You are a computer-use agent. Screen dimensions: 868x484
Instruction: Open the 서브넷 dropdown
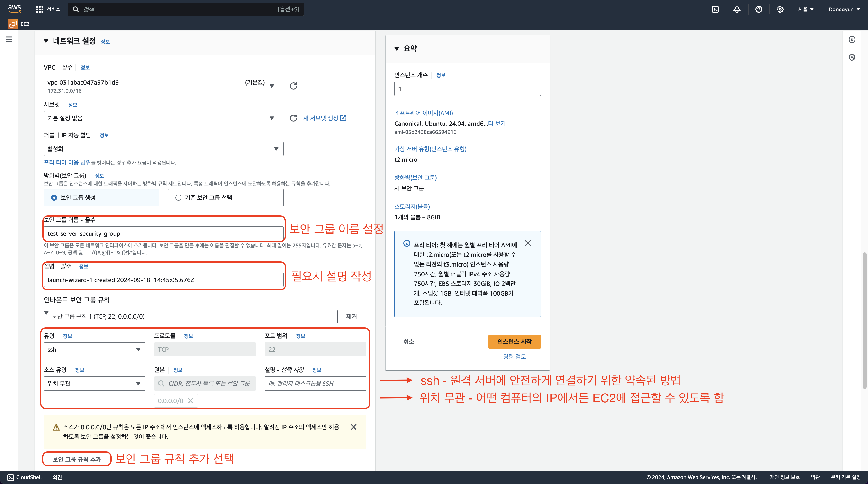[x=161, y=118]
